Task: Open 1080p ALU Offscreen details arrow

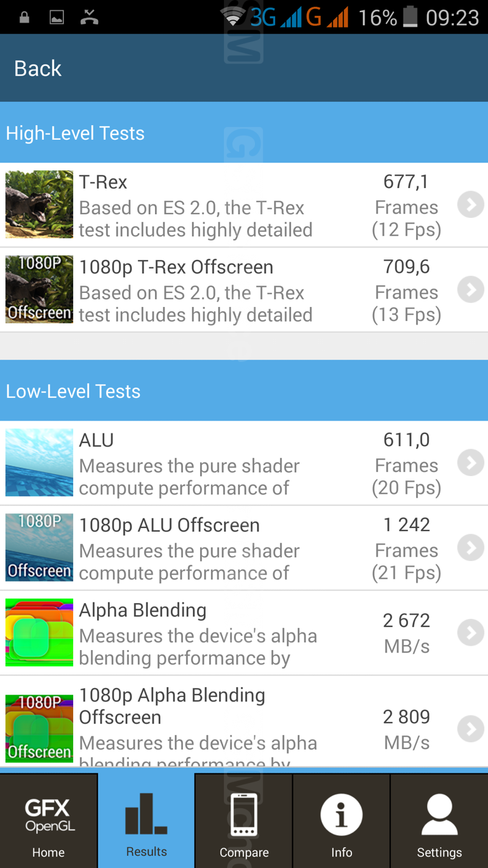Action: [x=471, y=548]
